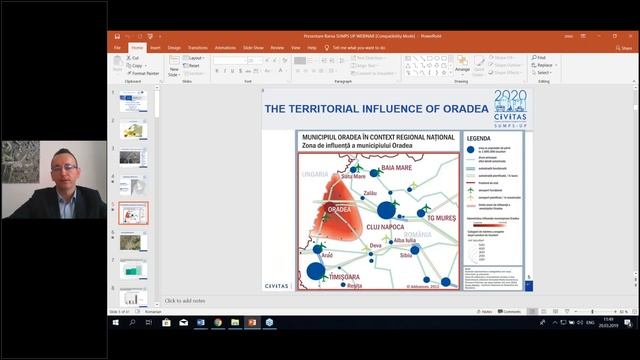Save the presentation from the quick access toolbar

tap(118, 36)
